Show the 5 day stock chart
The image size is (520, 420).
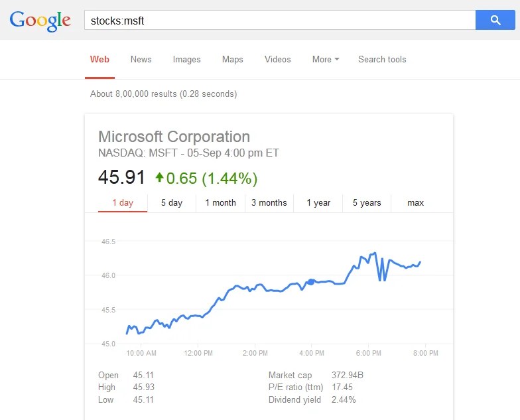(x=171, y=203)
